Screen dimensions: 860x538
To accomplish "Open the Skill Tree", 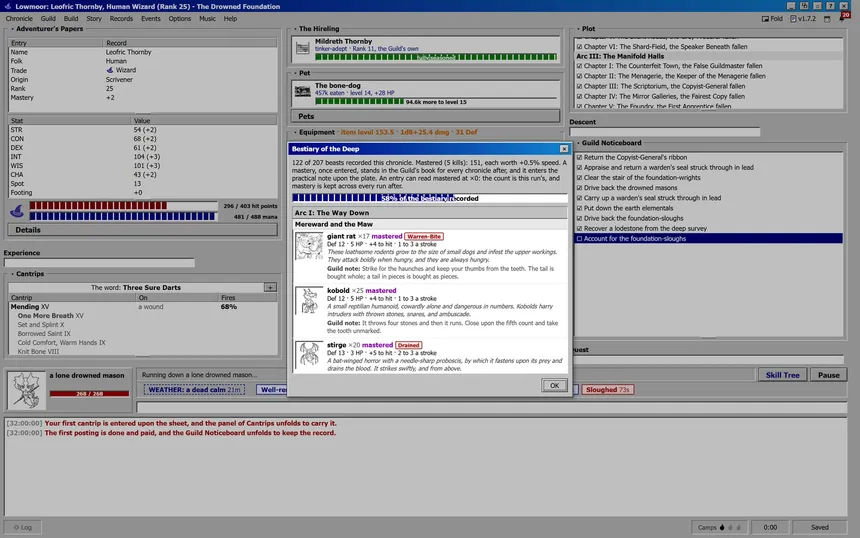I will pos(782,375).
